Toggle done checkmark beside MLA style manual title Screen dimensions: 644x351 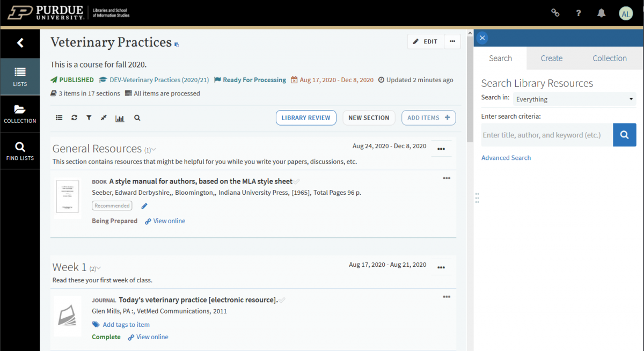(x=297, y=181)
